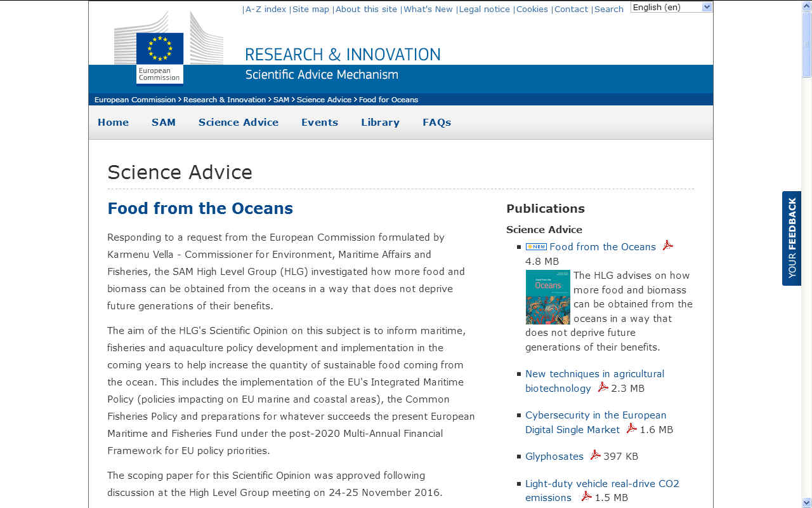Open the Contact link in top bar
This screenshot has width=812, height=508.
tap(571, 9)
